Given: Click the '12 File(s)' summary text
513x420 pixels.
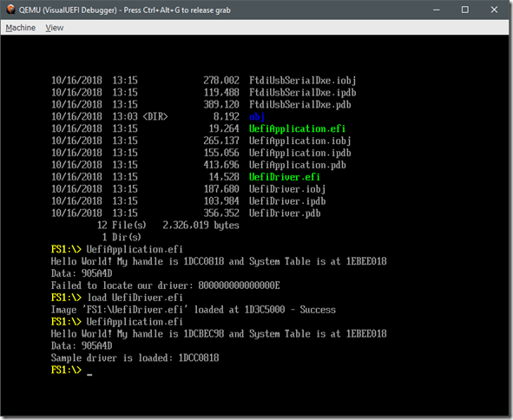Looking at the screenshot, I should (x=122, y=226).
